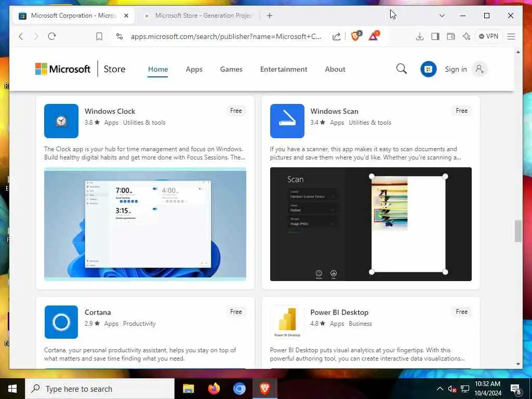Screen dimensions: 532x399
Task: Open the Apps navigation item
Action: click(194, 69)
